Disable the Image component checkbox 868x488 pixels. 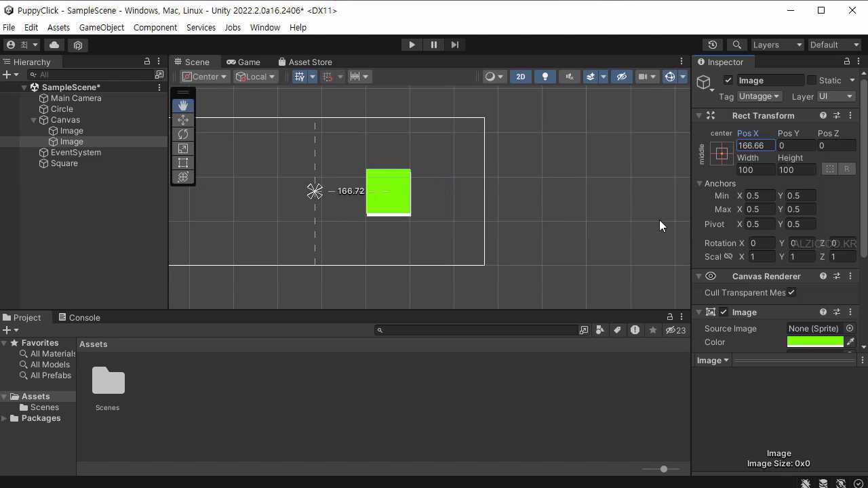(724, 312)
